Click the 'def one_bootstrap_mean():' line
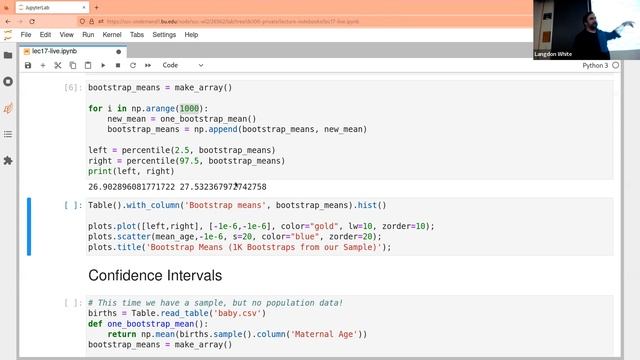 [148, 324]
